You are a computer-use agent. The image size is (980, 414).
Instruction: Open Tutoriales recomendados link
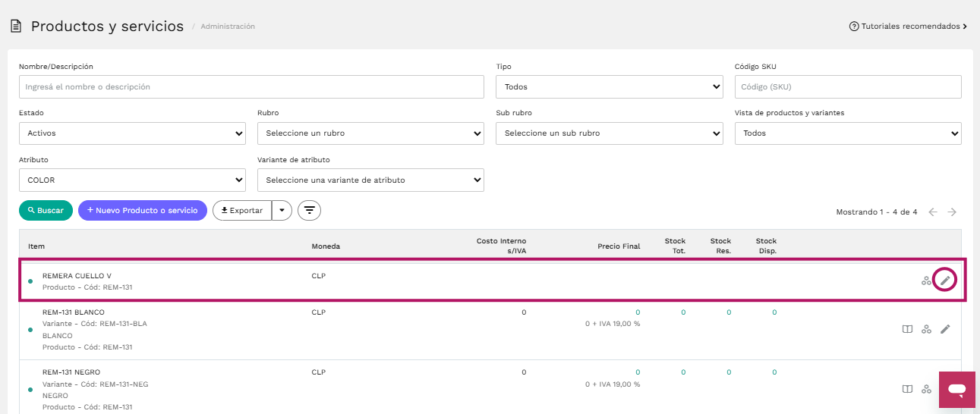point(909,26)
